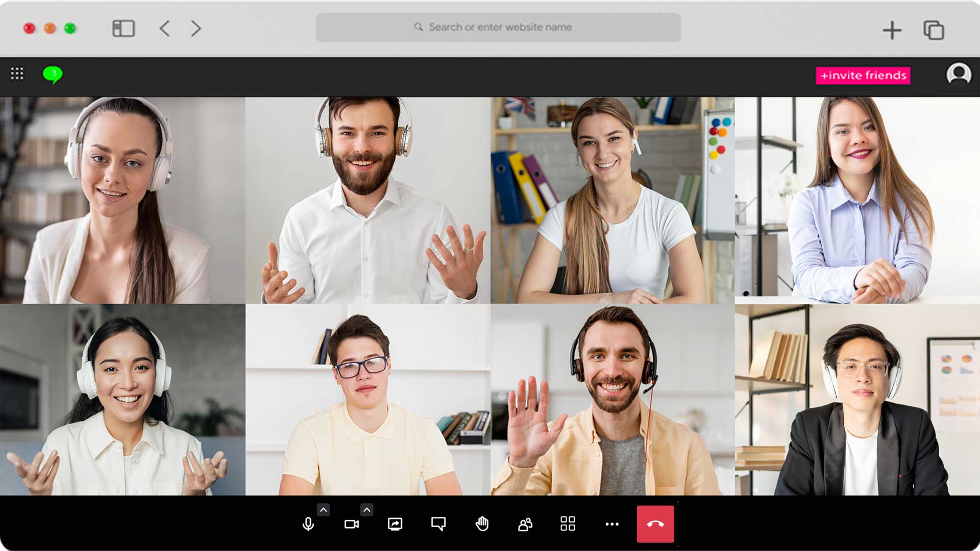Go back in browser history
The width and height of the screenshot is (980, 551).
click(164, 29)
